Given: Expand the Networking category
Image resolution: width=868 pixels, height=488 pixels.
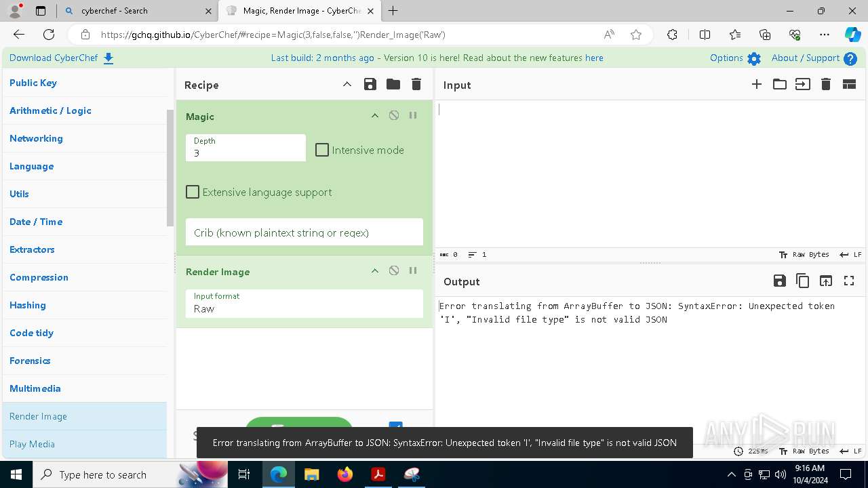Looking at the screenshot, I should [x=85, y=138].
